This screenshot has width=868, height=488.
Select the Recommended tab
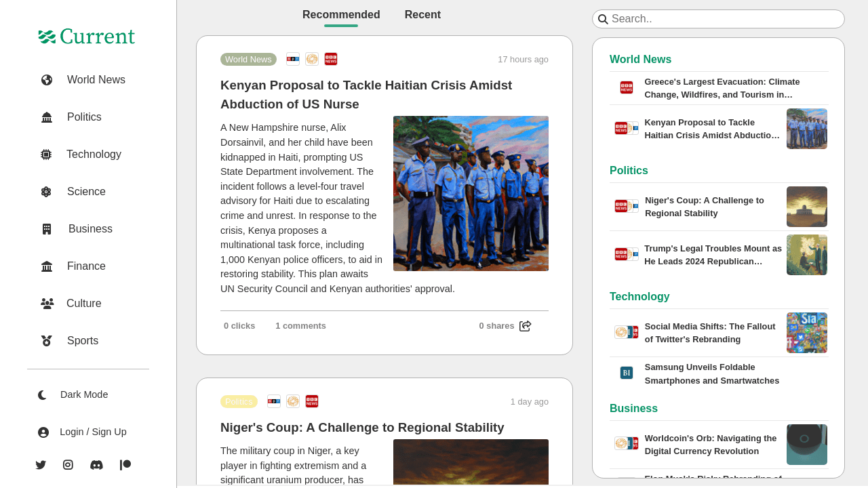341,15
